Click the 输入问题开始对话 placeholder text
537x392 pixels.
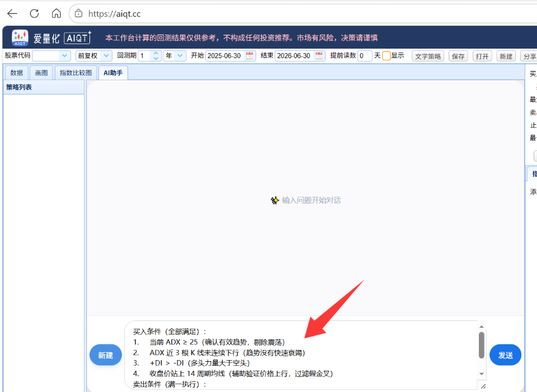pos(312,200)
